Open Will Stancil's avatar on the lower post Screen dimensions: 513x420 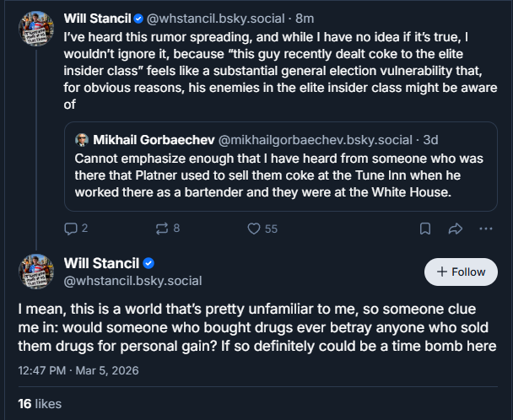[x=36, y=272]
